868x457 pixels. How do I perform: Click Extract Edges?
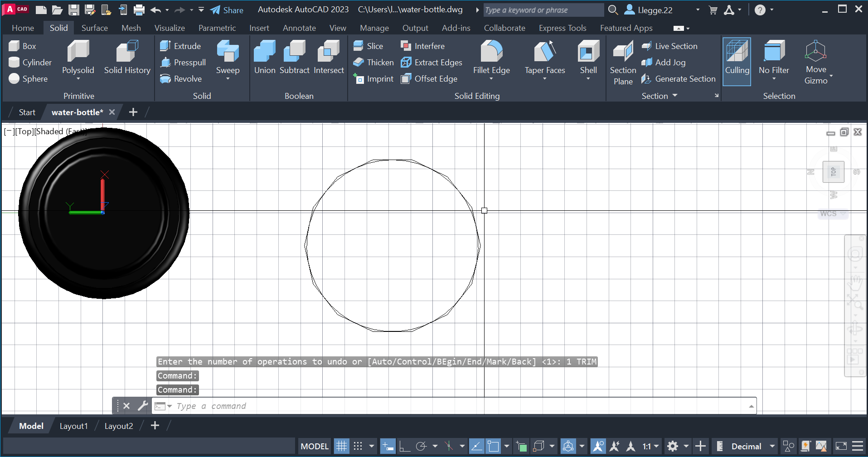coord(432,62)
